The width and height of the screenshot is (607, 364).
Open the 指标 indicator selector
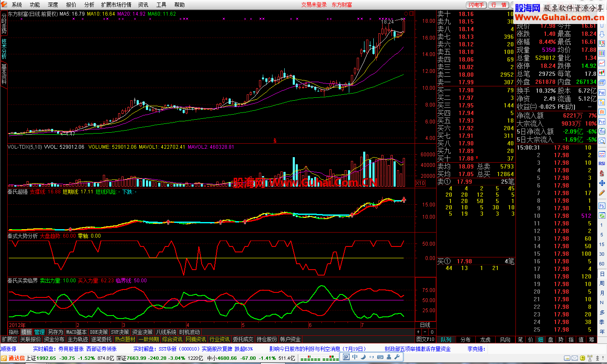(14, 332)
